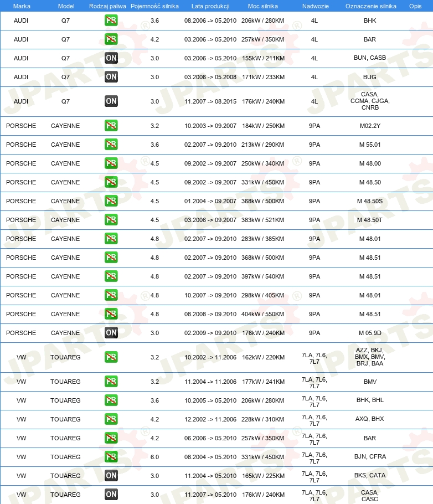
Task: Select engine code BUG
Action: tap(370, 77)
